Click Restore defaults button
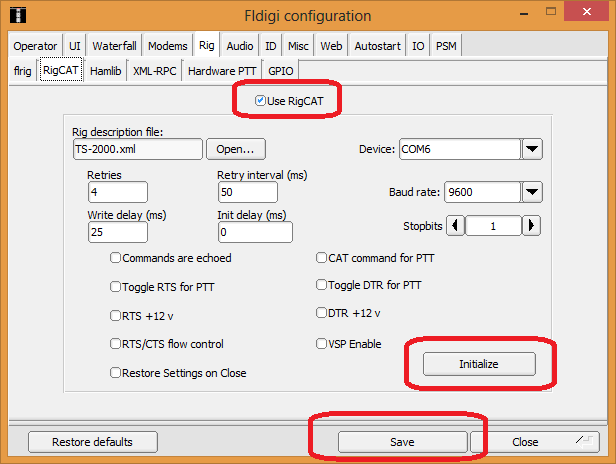The height and width of the screenshot is (464, 616). coord(91,441)
